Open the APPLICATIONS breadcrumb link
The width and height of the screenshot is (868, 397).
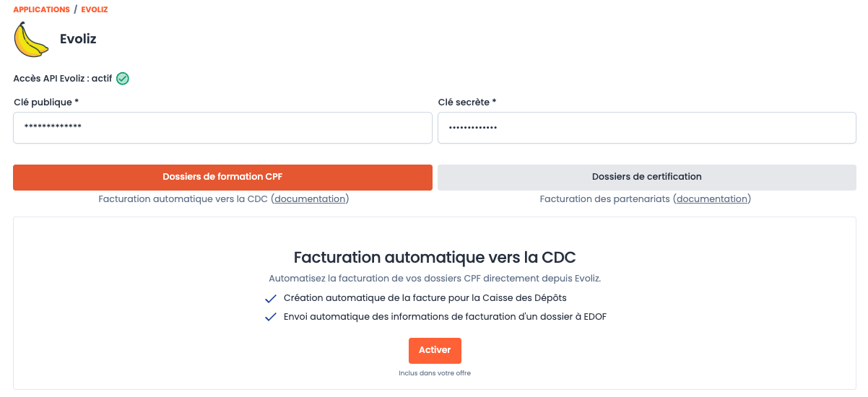(x=41, y=9)
